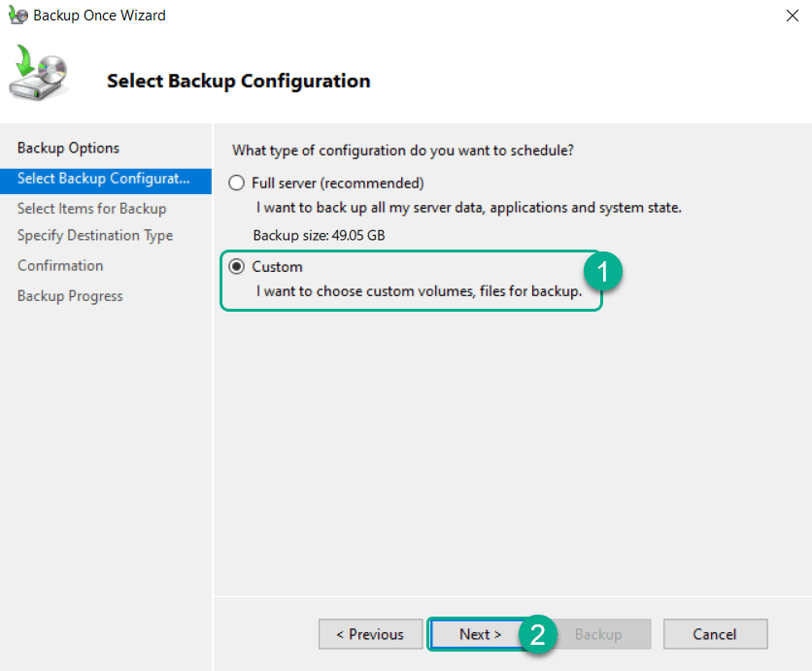Click the wizard title bar icon
The height and width of the screenshot is (671, 812).
coord(18,15)
